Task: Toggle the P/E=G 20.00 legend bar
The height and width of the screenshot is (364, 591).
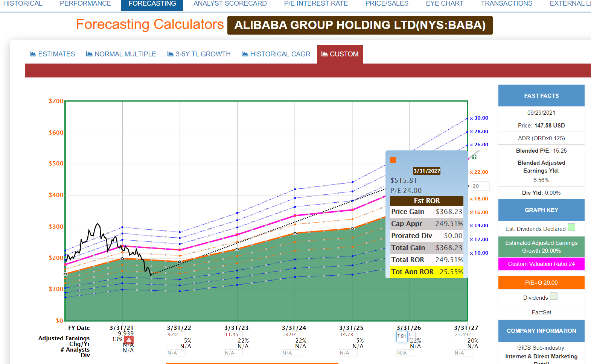Action: (x=541, y=282)
